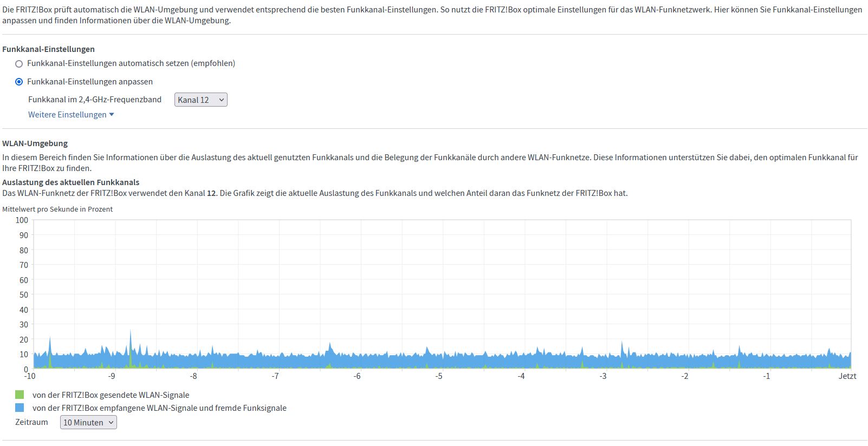
Task: Click the '-10' x-axis label
Action: [x=30, y=376]
